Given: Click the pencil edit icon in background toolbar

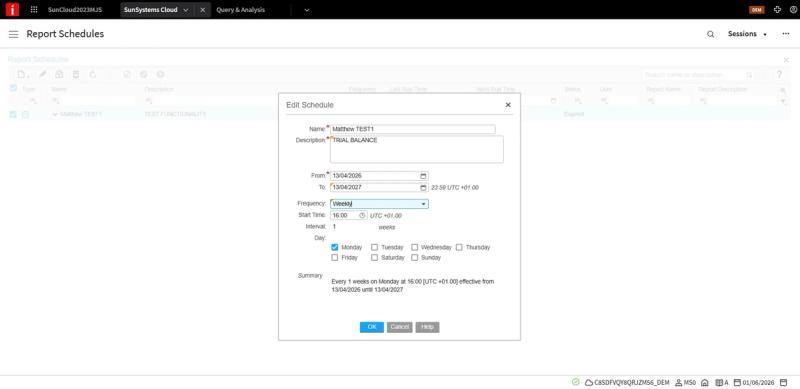Looking at the screenshot, I should tap(43, 75).
